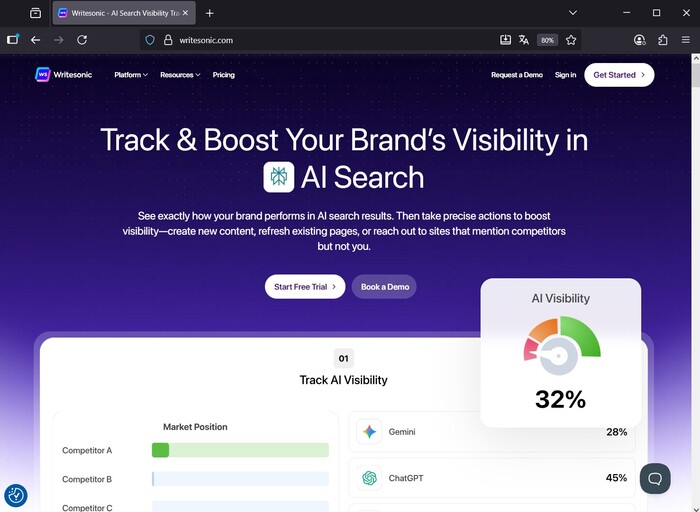
Task: Bookmark this page with star icon
Action: point(571,40)
